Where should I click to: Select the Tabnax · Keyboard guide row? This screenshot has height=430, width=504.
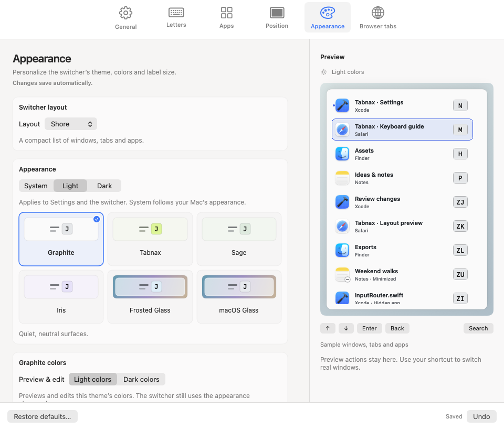(x=403, y=130)
